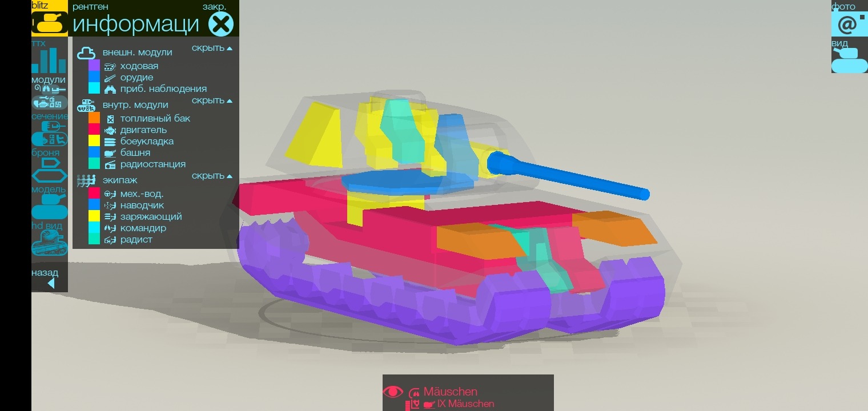Select the топливный бак label
Image resolution: width=868 pixels, height=411 pixels.
(x=155, y=119)
